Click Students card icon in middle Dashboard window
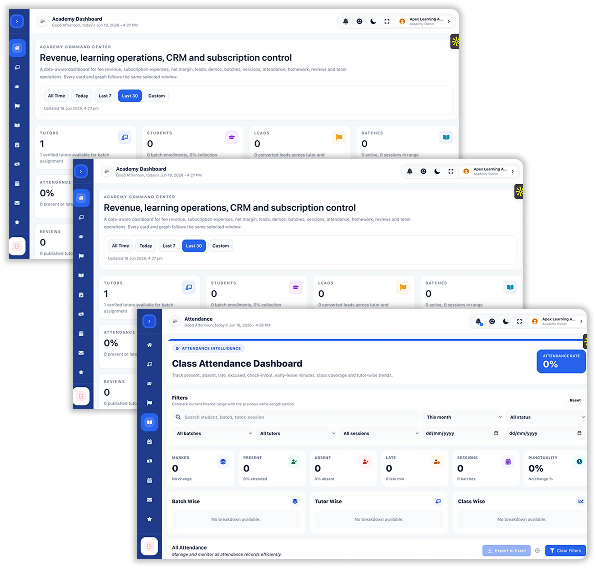This screenshot has height=568, width=596. [296, 287]
